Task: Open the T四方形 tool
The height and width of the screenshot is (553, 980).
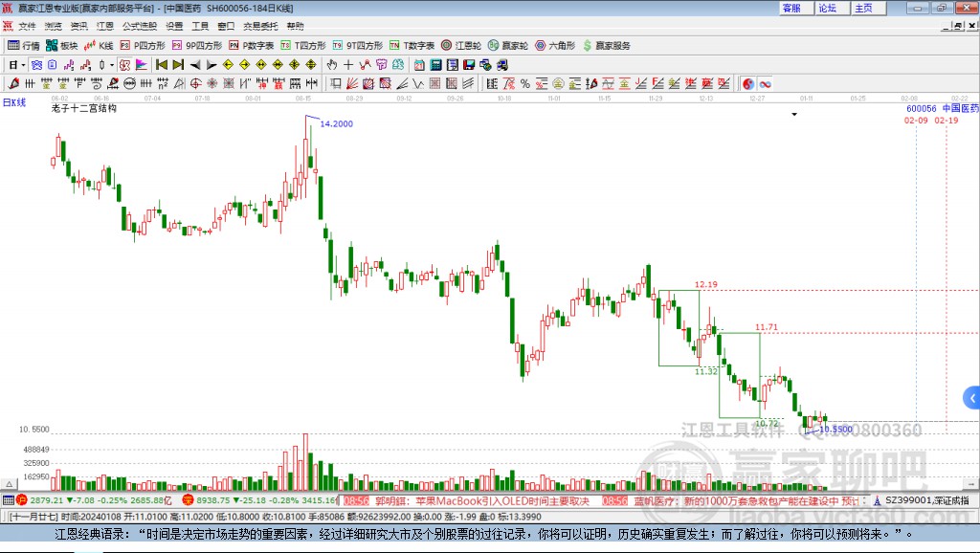Action: 303,46
